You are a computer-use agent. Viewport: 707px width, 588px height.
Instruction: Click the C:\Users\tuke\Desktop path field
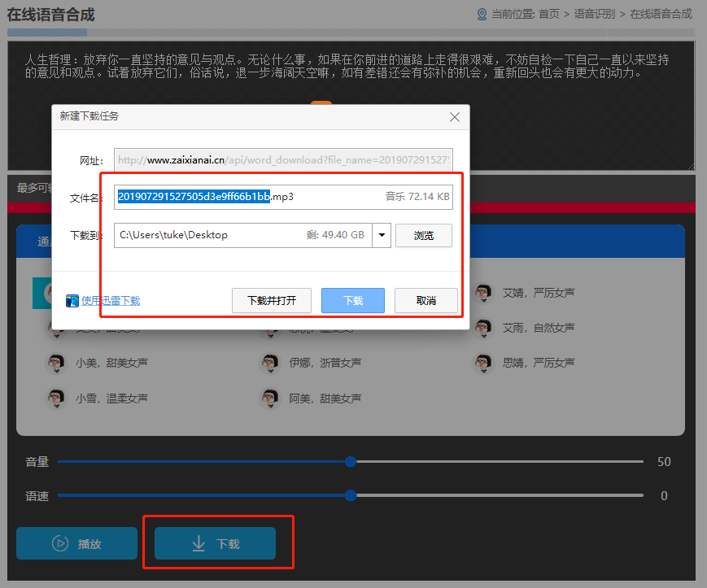(243, 235)
